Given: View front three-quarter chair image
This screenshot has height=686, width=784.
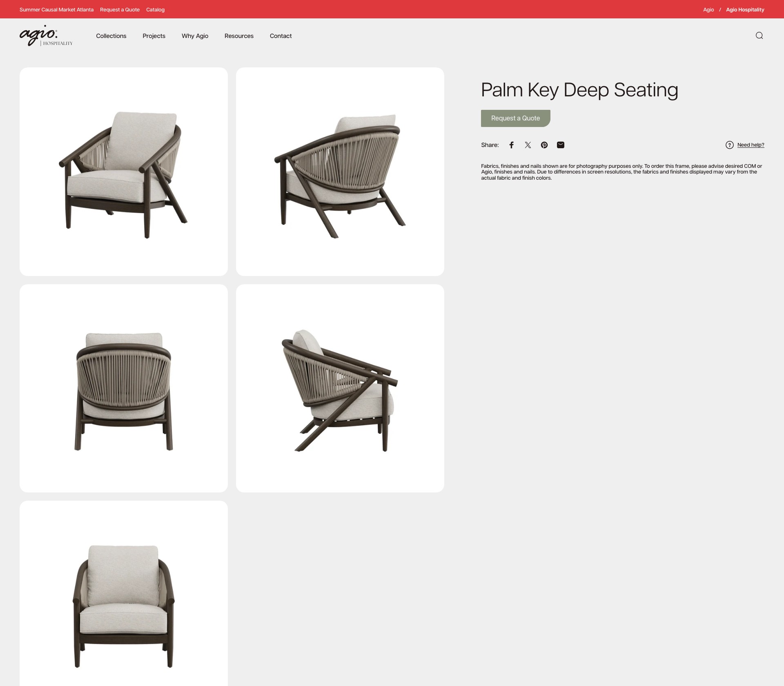Looking at the screenshot, I should tap(124, 171).
